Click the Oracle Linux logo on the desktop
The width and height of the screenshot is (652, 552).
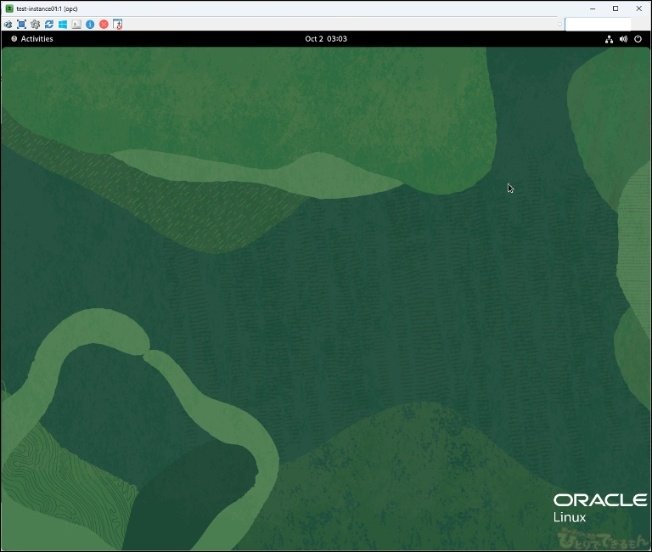click(599, 507)
